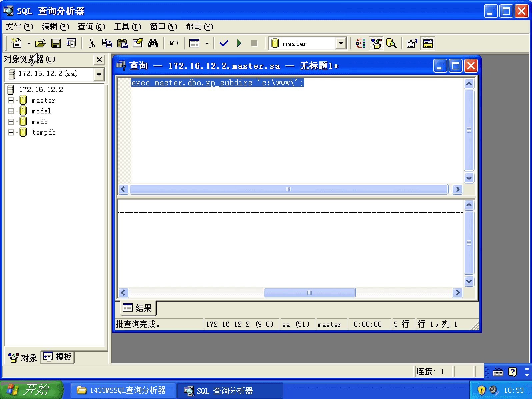The width and height of the screenshot is (532, 399).
Task: Click inside the SQL query editor text
Action: coord(217,83)
